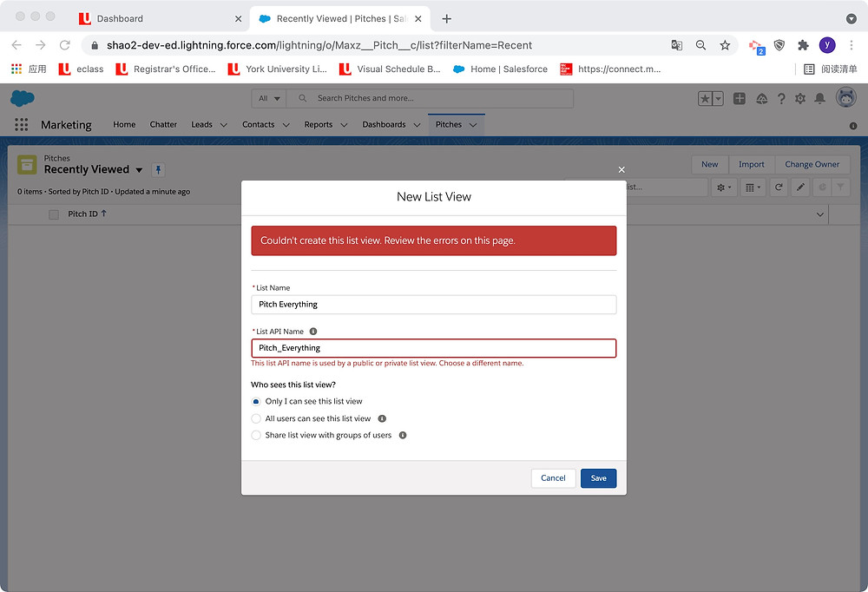
Task: Click info icon next to List API Name
Action: (313, 332)
